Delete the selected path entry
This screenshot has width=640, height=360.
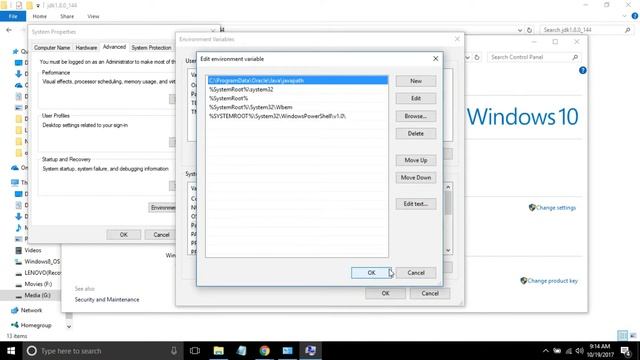coord(416,133)
